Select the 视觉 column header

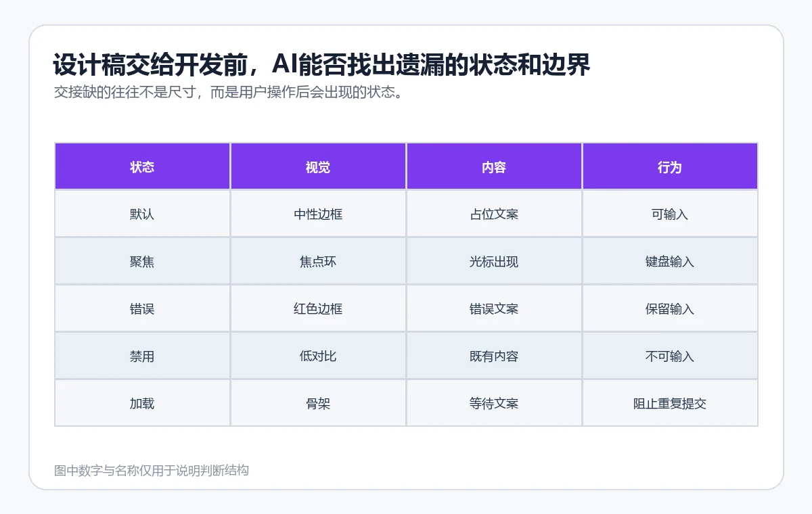pyautogui.click(x=318, y=166)
